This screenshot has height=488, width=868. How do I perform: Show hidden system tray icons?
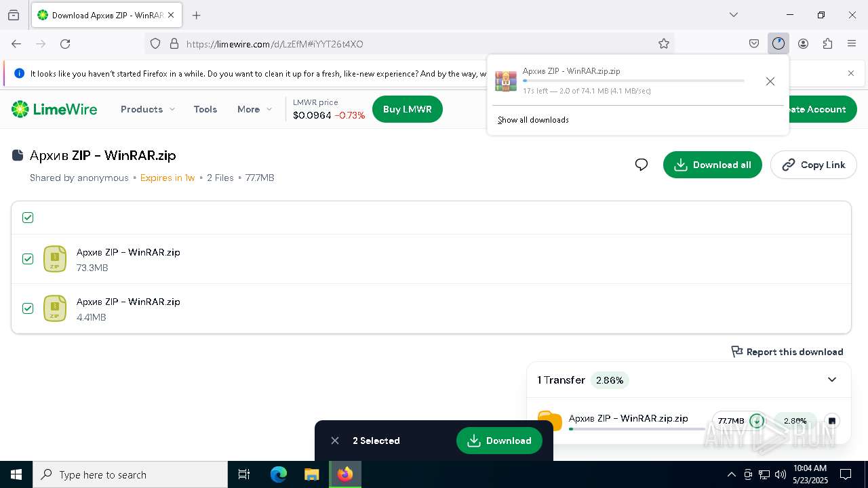click(732, 474)
